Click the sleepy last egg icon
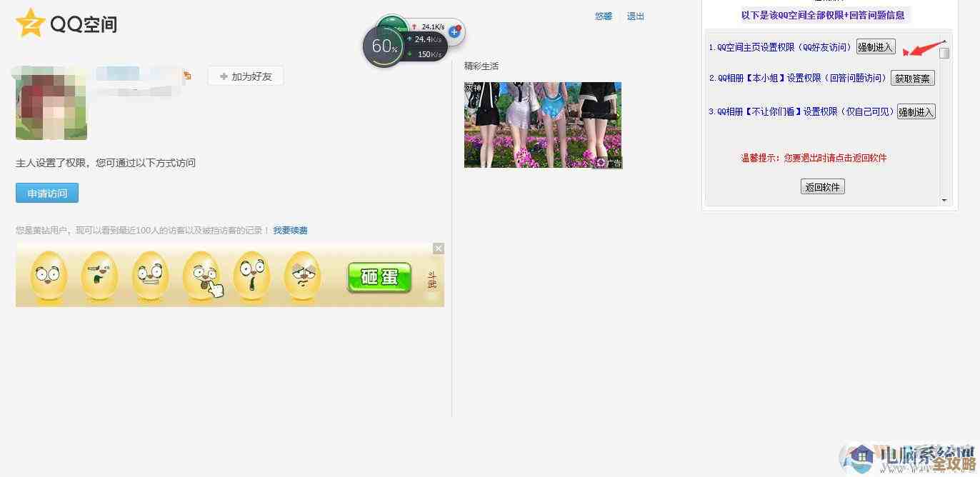 [303, 275]
